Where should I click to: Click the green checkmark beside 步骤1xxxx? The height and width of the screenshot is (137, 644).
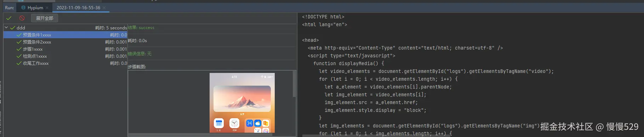[x=19, y=49]
